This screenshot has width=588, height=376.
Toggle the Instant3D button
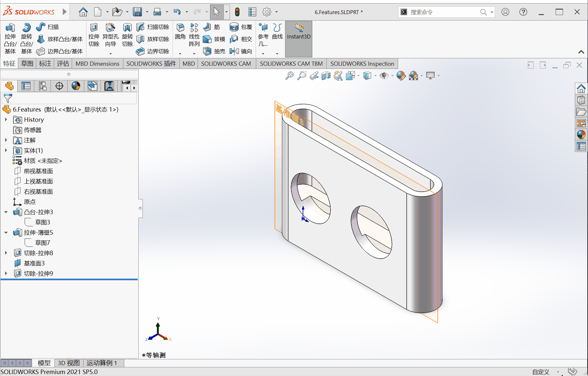[x=299, y=39]
